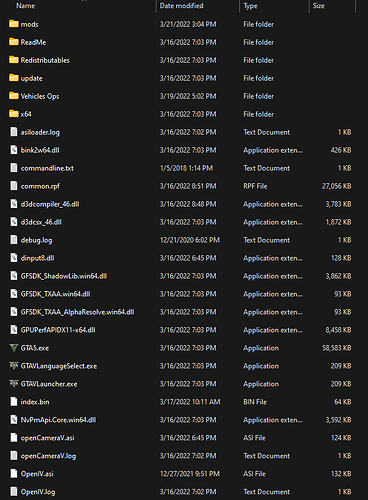
Task: Click the update folder icon
Action: (14, 78)
